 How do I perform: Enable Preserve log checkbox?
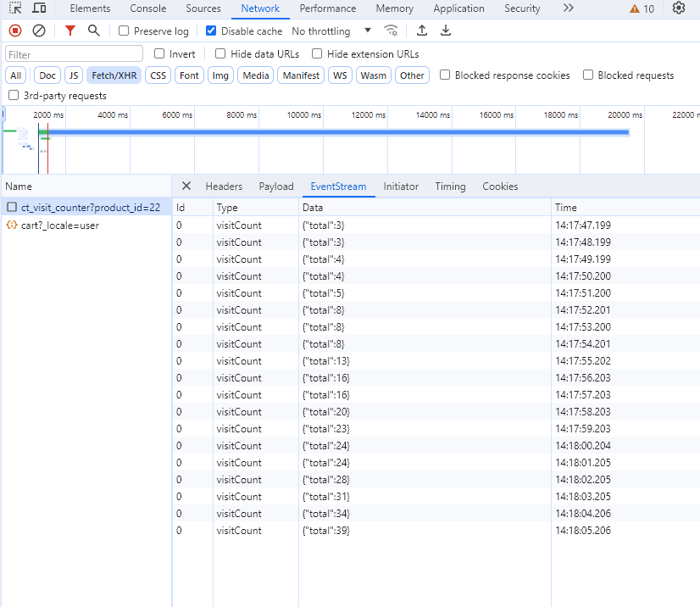tap(124, 31)
